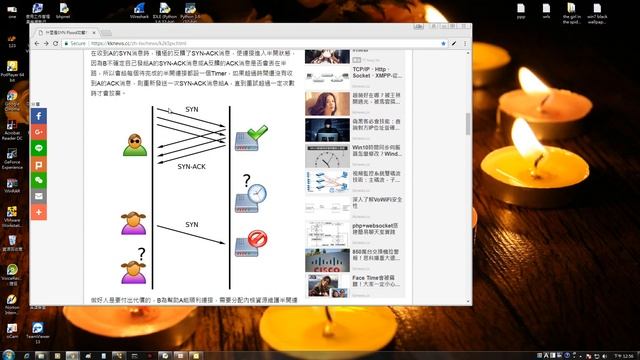Share page via the Facebook icon

point(39,116)
